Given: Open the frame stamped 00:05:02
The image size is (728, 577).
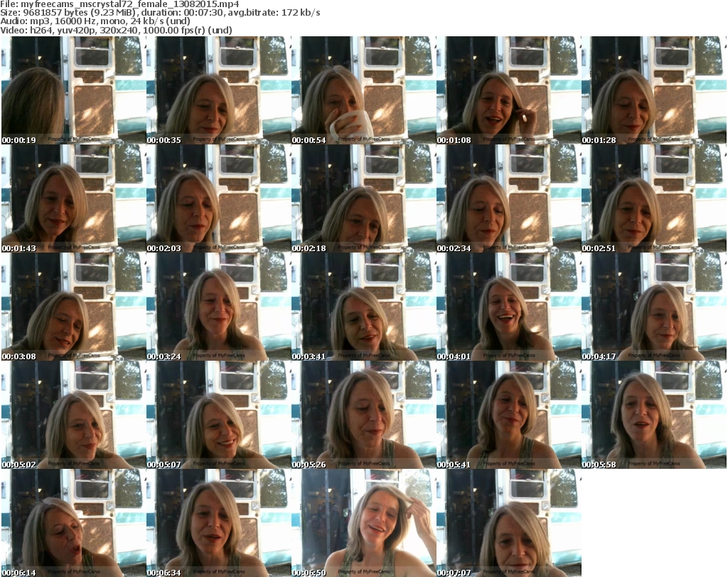Looking at the screenshot, I should (73, 415).
